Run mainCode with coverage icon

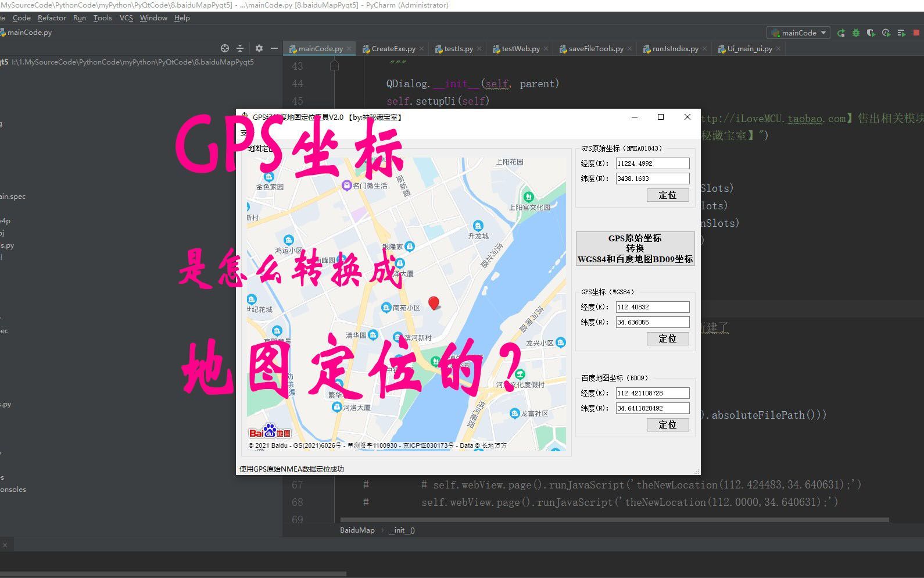[871, 33]
